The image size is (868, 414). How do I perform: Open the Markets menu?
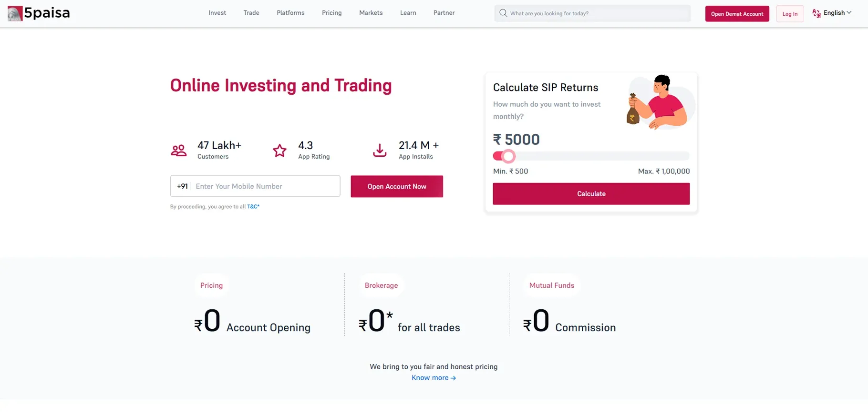click(x=371, y=13)
